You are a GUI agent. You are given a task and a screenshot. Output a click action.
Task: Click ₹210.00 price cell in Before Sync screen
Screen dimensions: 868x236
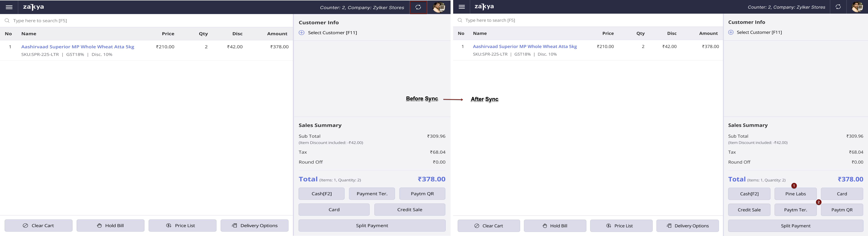click(x=165, y=47)
